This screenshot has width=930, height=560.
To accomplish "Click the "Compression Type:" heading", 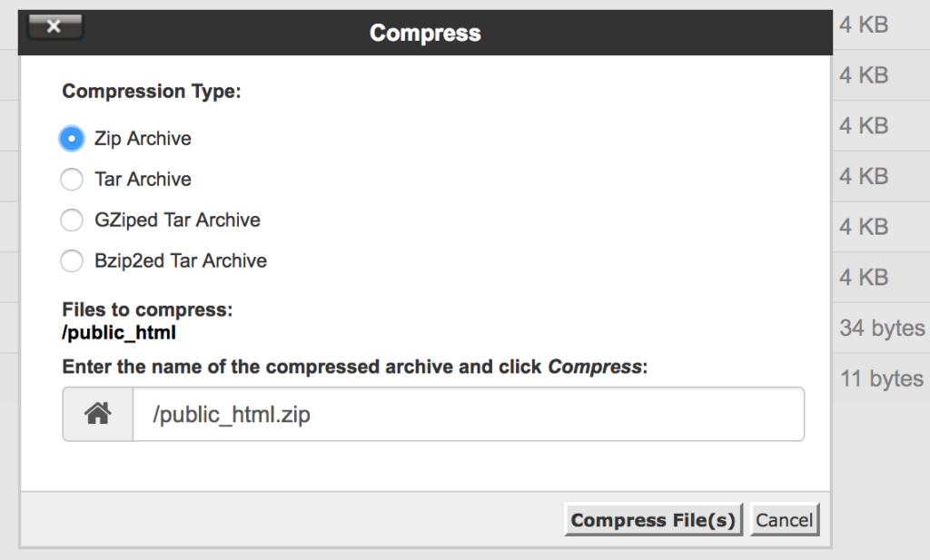I will click(152, 92).
